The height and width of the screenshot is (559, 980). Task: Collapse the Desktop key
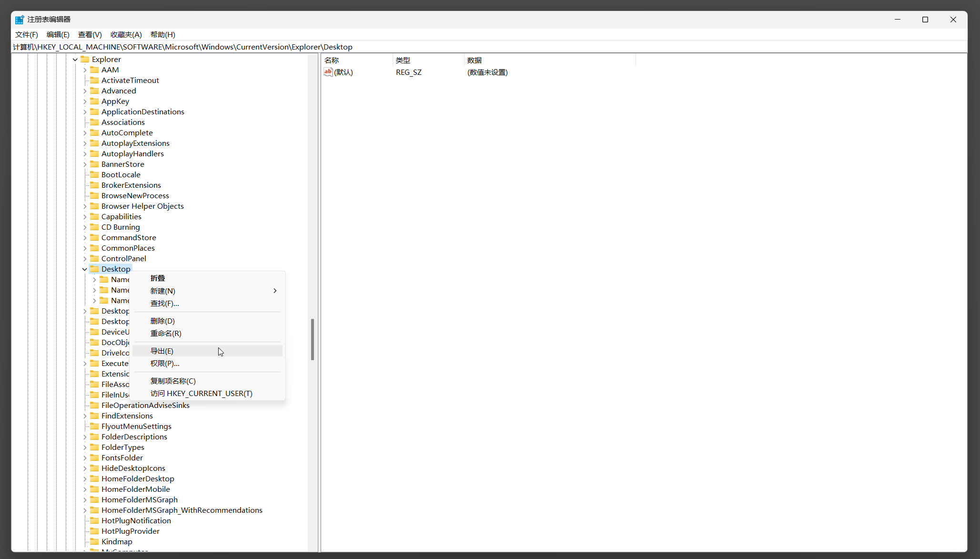(85, 269)
